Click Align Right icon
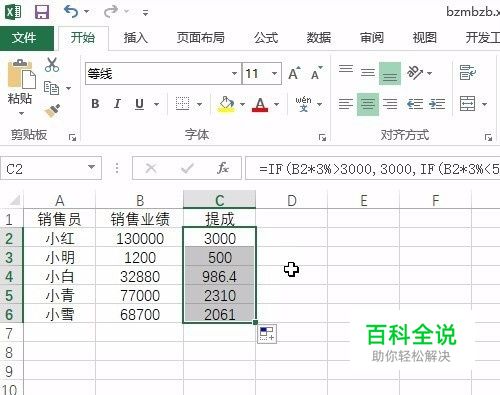 (390, 104)
